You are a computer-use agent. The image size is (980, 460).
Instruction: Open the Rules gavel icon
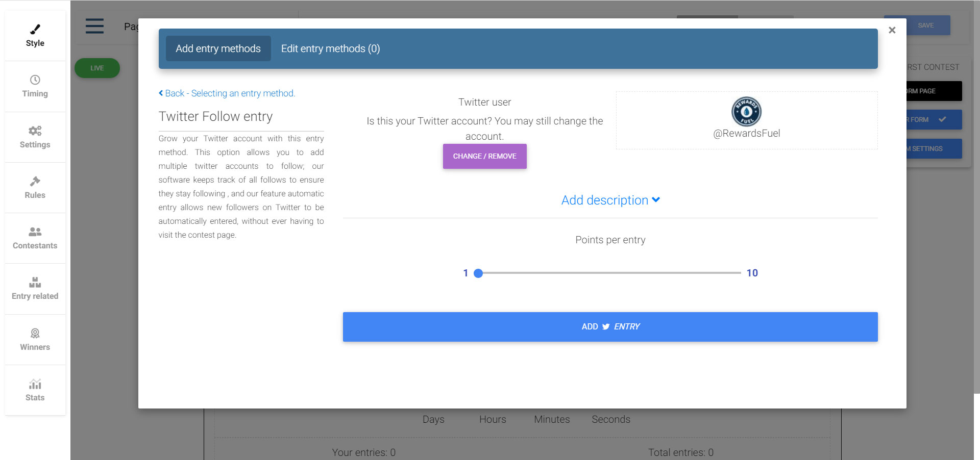point(35,181)
